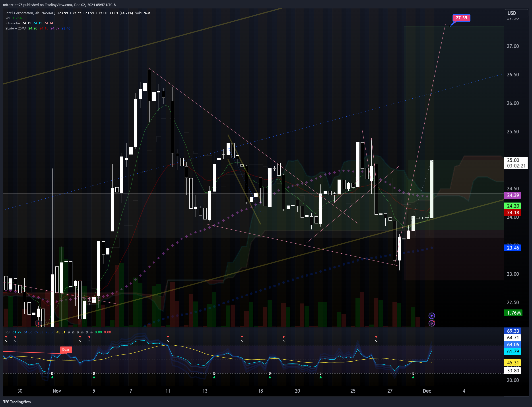Click the purple lightning bolt event icon

431,323
